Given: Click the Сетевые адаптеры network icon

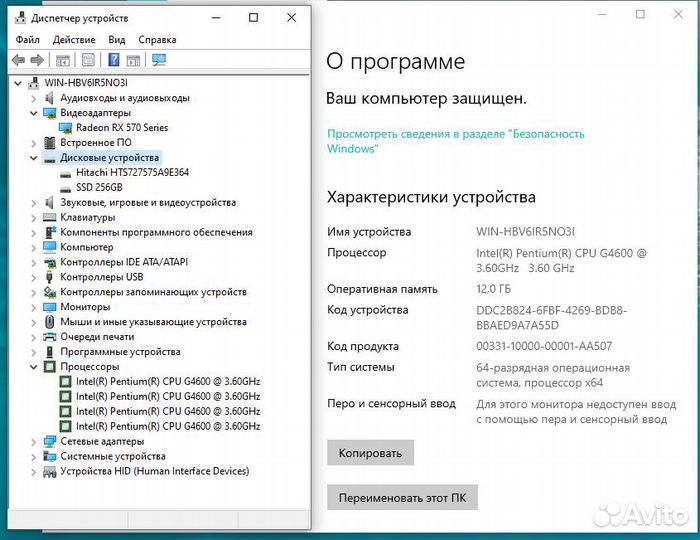Looking at the screenshot, I should coord(50,441).
